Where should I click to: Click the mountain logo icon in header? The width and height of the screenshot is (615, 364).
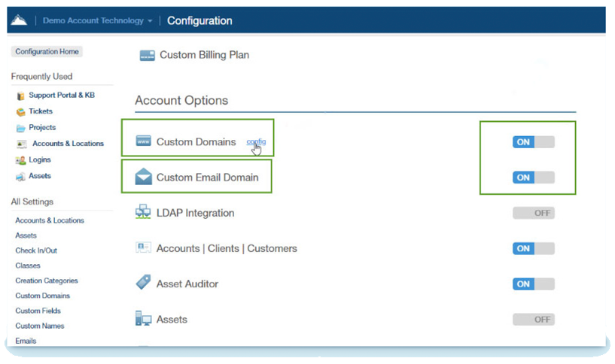pos(20,20)
